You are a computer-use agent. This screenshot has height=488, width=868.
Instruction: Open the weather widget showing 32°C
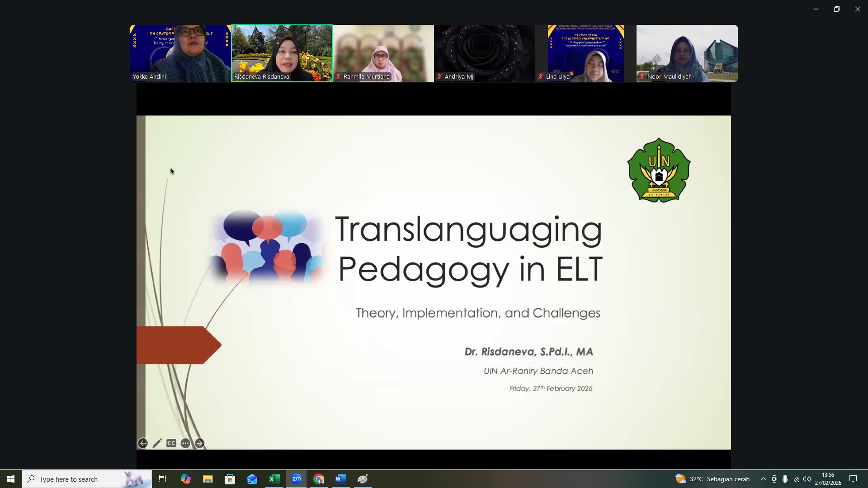[x=712, y=479]
